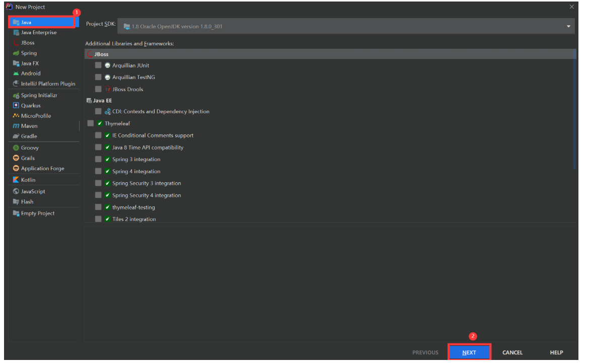The width and height of the screenshot is (589, 364).
Task: Click the Java FX folder icon
Action: (16, 63)
